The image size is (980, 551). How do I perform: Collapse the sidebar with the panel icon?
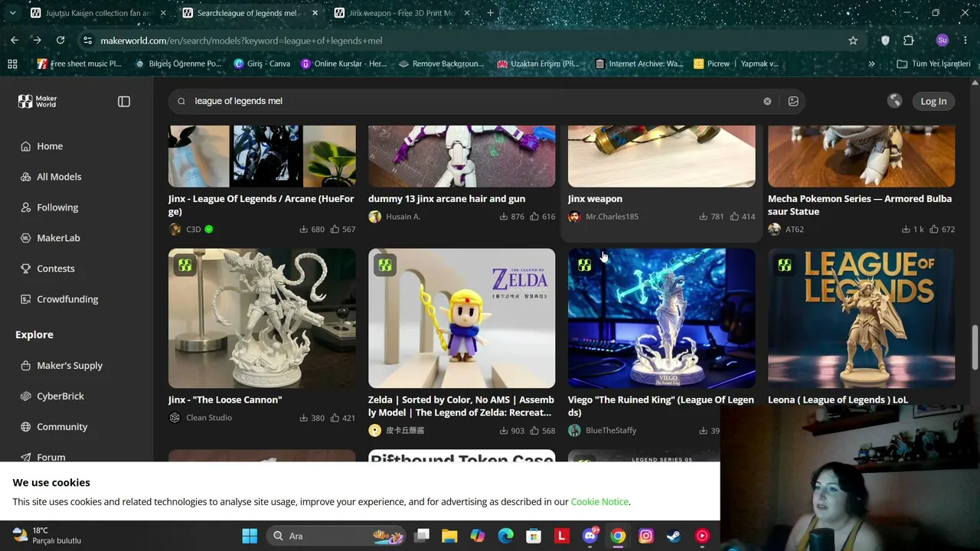124,101
